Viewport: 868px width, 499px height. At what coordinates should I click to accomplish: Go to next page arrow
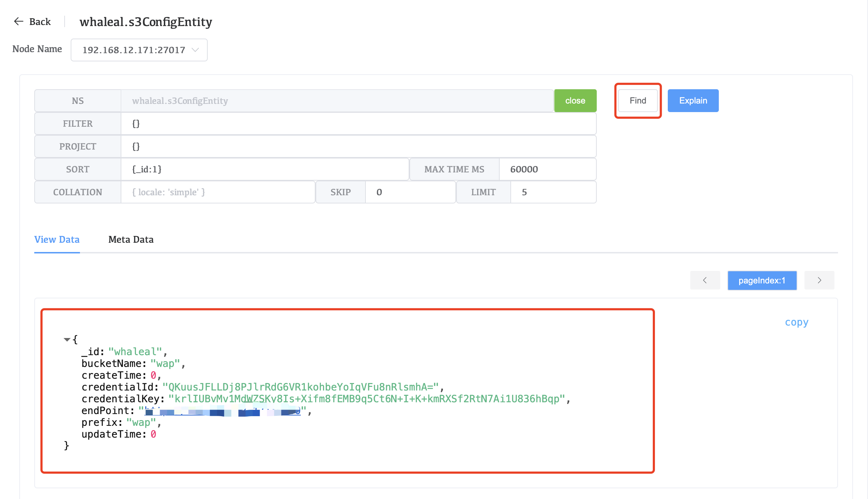(819, 280)
